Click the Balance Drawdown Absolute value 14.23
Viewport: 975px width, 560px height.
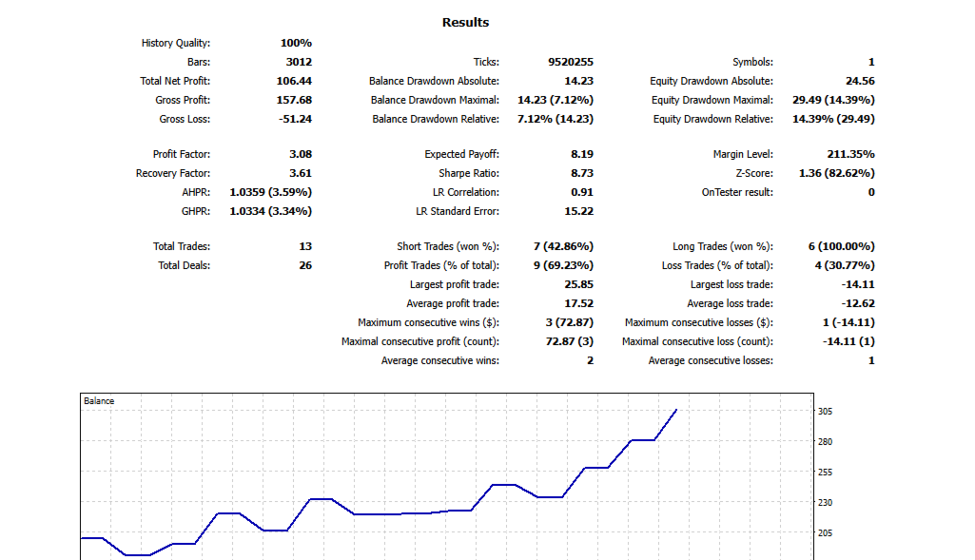click(x=579, y=81)
